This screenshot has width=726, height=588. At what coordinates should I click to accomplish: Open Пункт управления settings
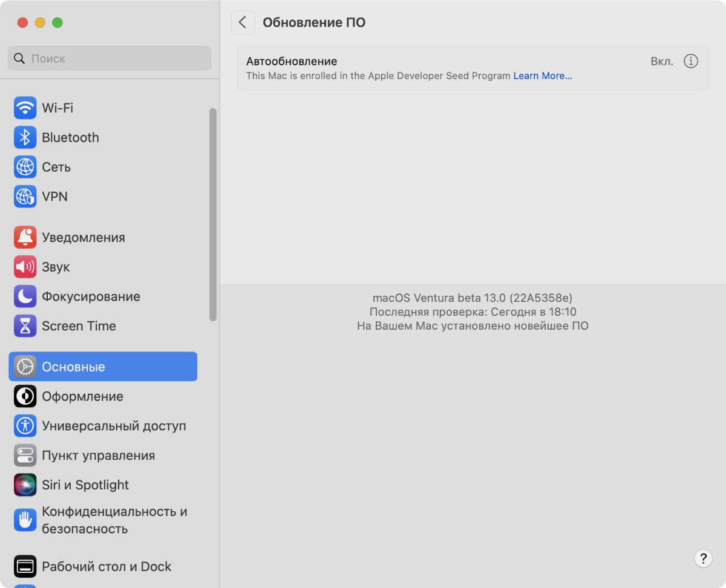coord(98,456)
